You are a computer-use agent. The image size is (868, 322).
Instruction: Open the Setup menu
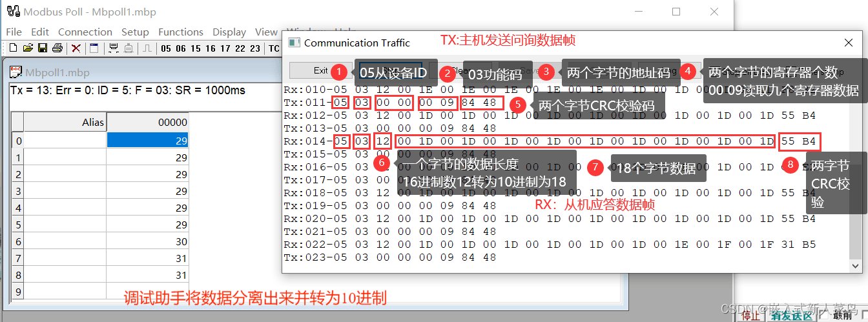135,32
